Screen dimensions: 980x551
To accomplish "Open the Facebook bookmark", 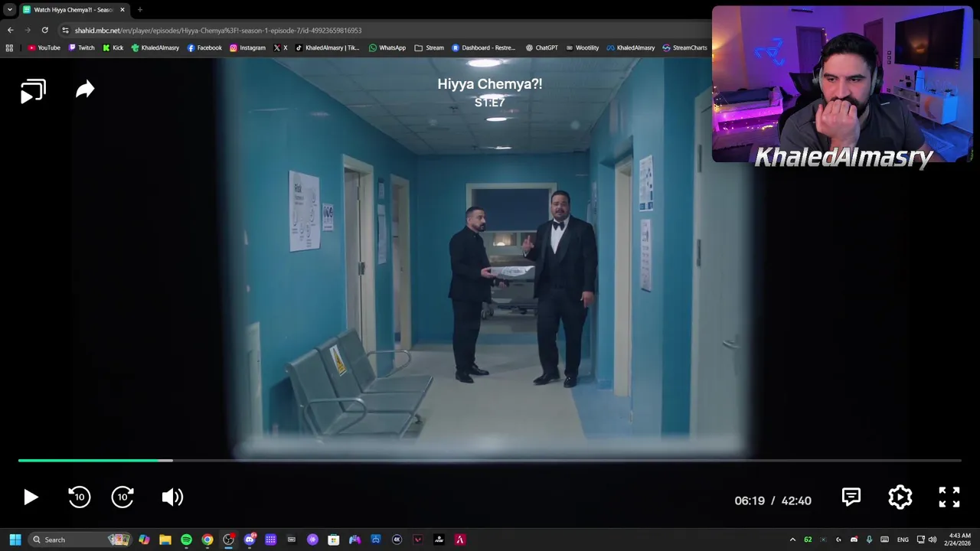I will click(x=204, y=47).
